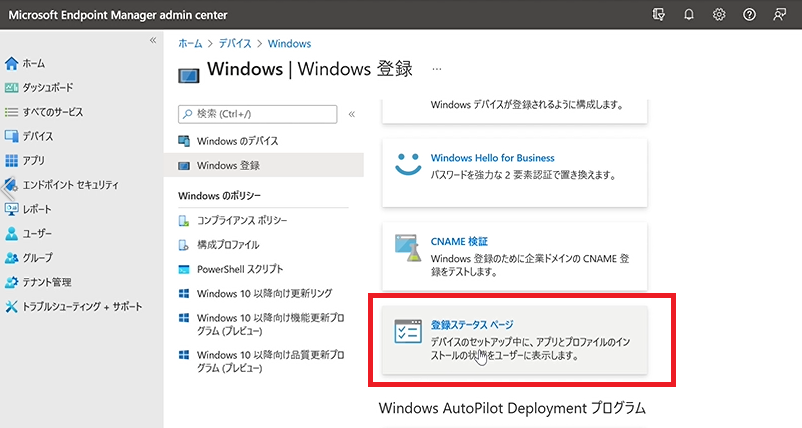The height and width of the screenshot is (428, 802).
Task: Open the feedback person icon
Action: click(779, 15)
